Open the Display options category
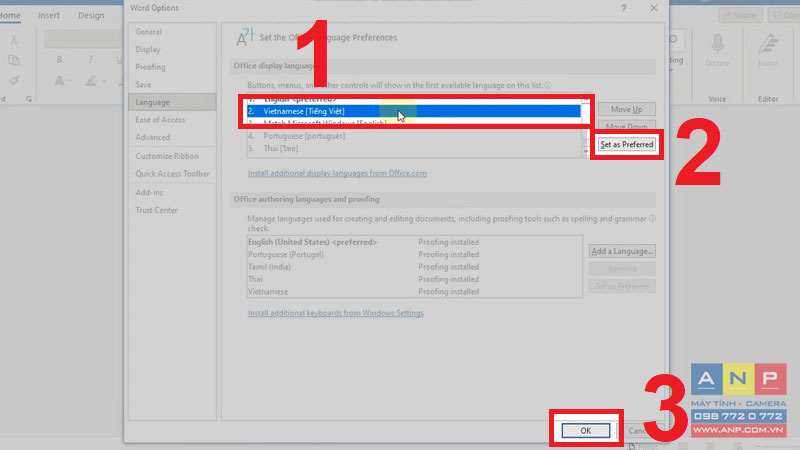 click(x=148, y=49)
